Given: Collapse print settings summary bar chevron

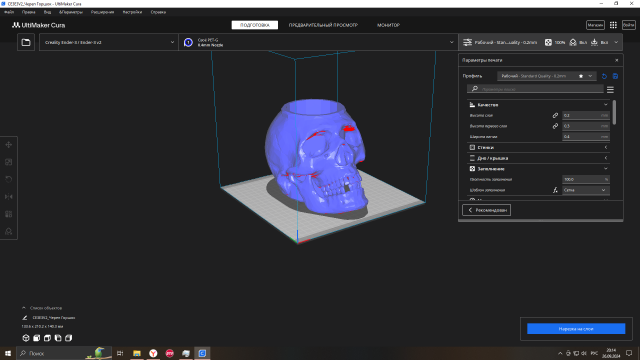Looking at the screenshot, I should (x=616, y=42).
